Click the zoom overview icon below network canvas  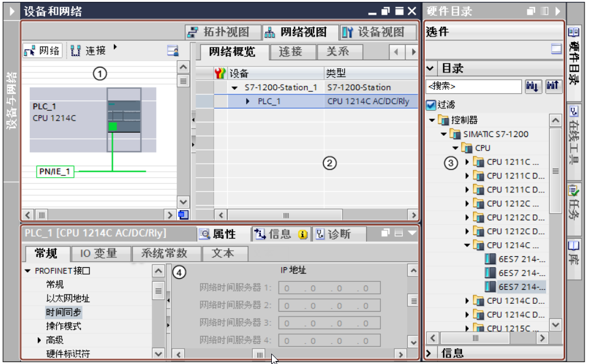[183, 215]
